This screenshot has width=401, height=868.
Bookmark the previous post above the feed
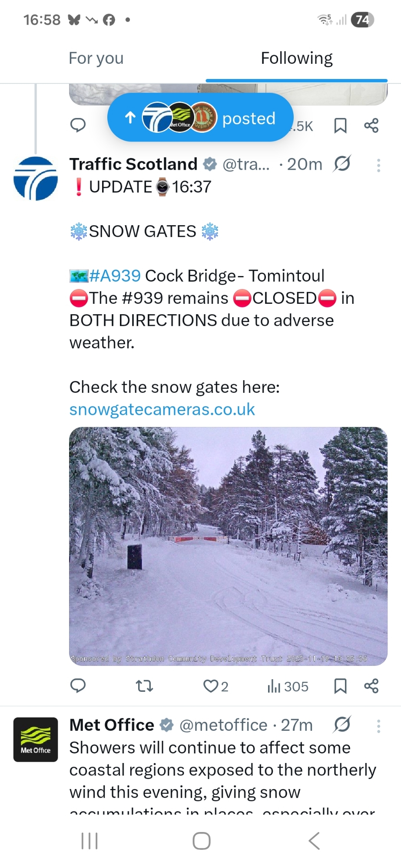tap(340, 125)
